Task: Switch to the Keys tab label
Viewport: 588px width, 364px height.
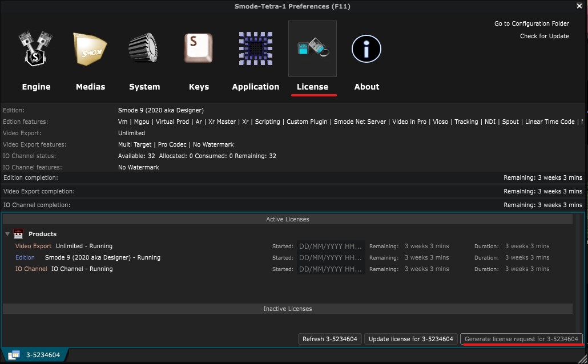Action: tap(199, 87)
